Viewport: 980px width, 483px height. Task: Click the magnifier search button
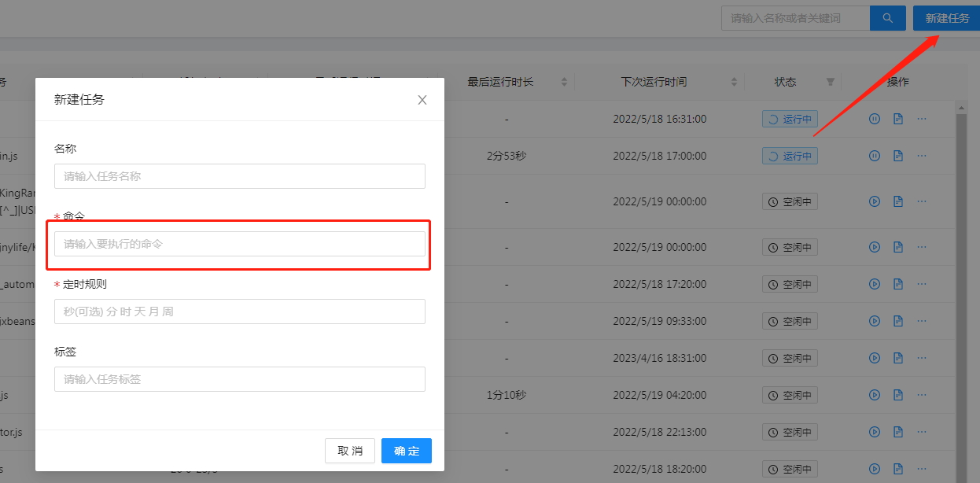(x=887, y=18)
